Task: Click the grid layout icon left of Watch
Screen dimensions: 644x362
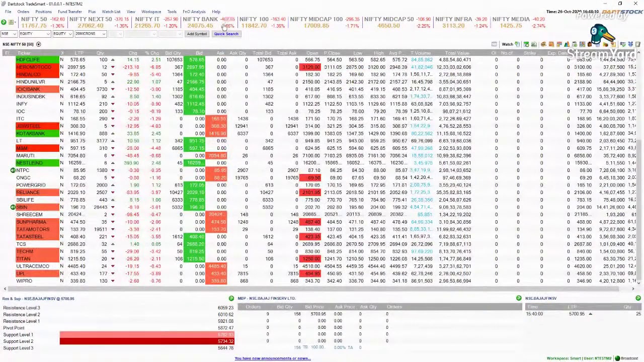Action: pyautogui.click(x=494, y=44)
